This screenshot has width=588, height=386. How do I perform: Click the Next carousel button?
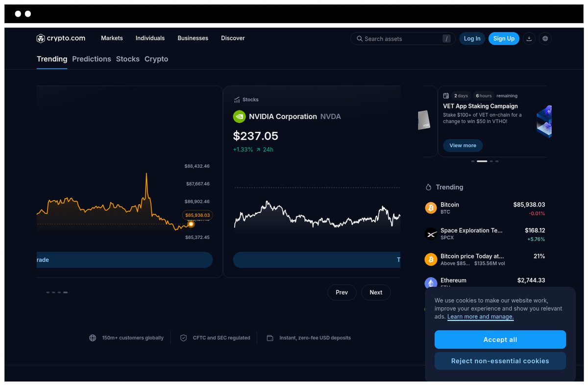click(376, 292)
